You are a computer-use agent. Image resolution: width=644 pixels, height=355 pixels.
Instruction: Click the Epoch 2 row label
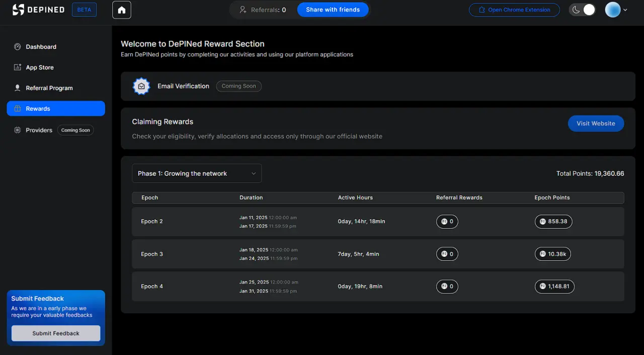152,222
